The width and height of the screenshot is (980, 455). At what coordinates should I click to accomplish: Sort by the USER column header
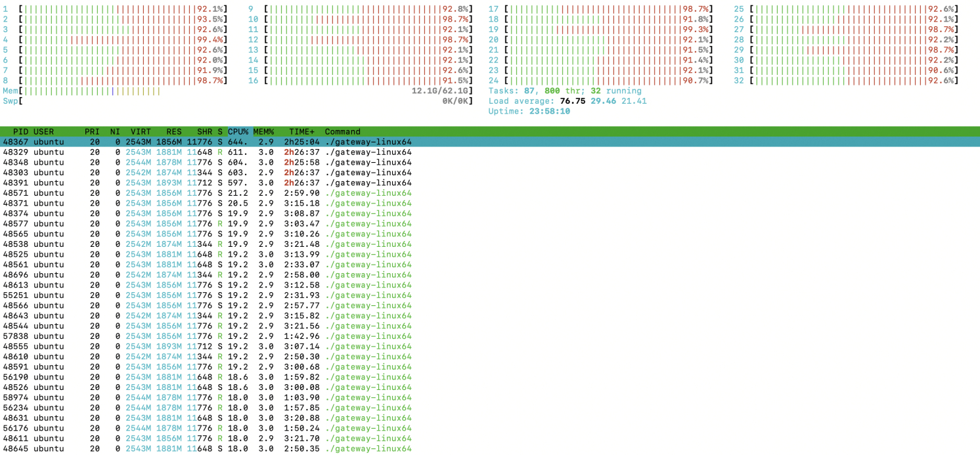tap(44, 131)
